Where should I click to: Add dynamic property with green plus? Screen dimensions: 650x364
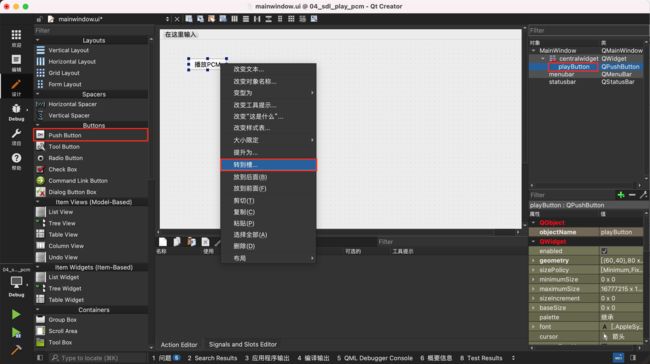(621, 195)
